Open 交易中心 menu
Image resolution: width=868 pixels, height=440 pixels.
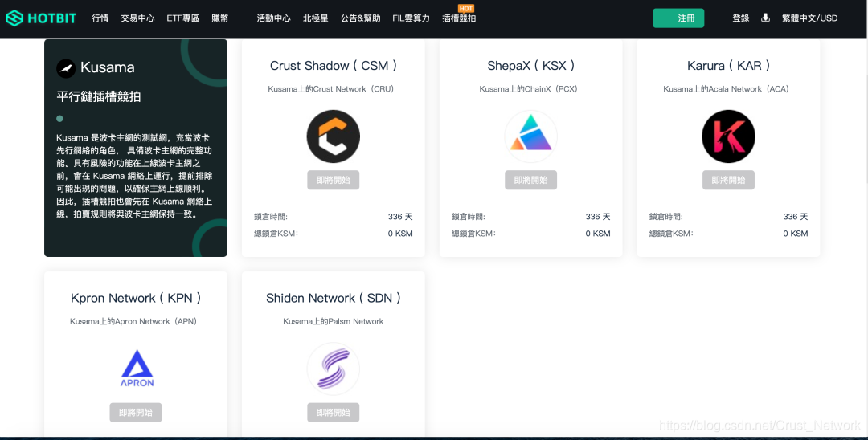(138, 18)
